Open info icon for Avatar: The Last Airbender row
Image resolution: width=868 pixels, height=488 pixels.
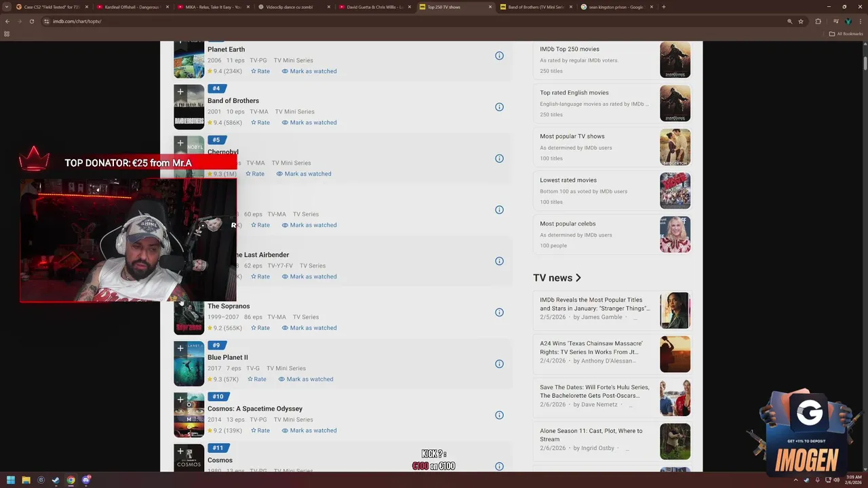[499, 261]
